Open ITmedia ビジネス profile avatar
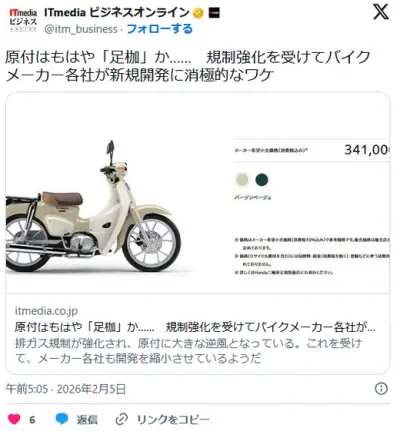This screenshot has width=400, height=431. tap(23, 20)
